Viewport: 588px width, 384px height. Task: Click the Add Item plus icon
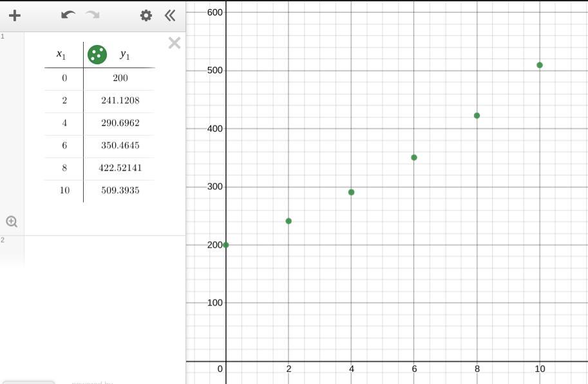pos(14,15)
